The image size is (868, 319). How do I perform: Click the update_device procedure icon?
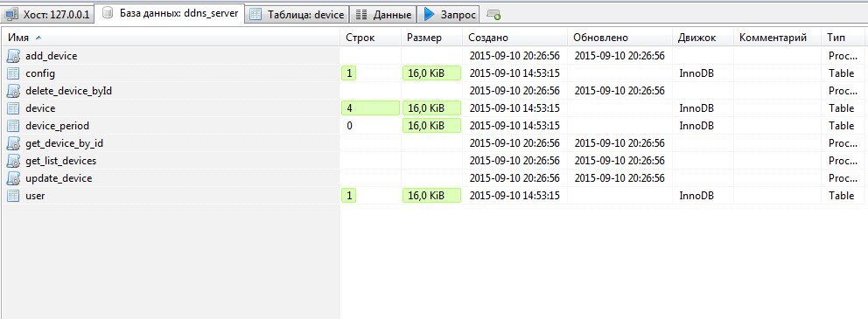pos(14,178)
